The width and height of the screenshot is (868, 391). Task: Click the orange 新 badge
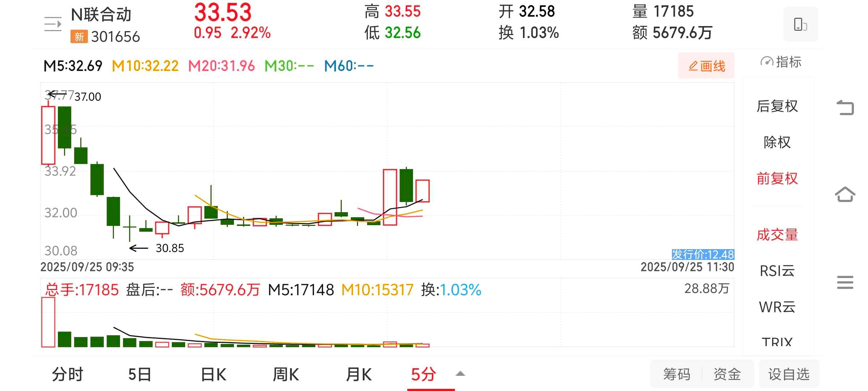[x=79, y=37]
